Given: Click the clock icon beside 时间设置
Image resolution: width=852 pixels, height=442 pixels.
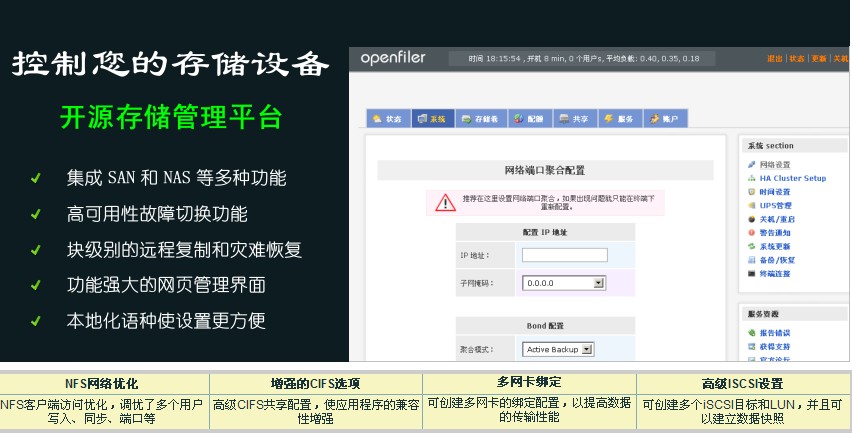Looking at the screenshot, I should click(751, 191).
